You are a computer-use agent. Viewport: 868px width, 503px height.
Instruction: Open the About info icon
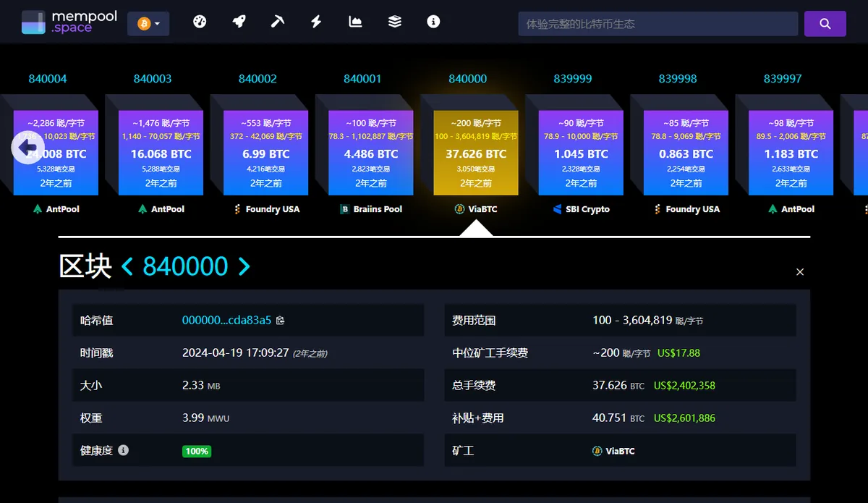pyautogui.click(x=433, y=22)
